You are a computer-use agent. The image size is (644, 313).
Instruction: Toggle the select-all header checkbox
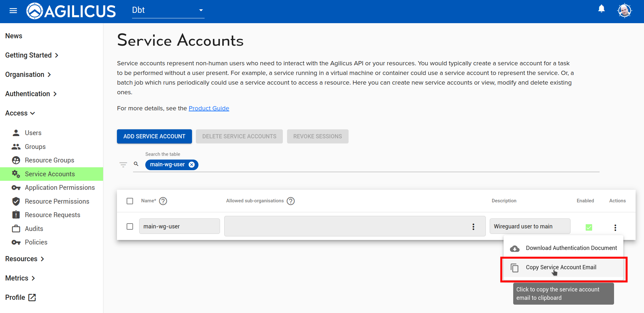click(130, 201)
